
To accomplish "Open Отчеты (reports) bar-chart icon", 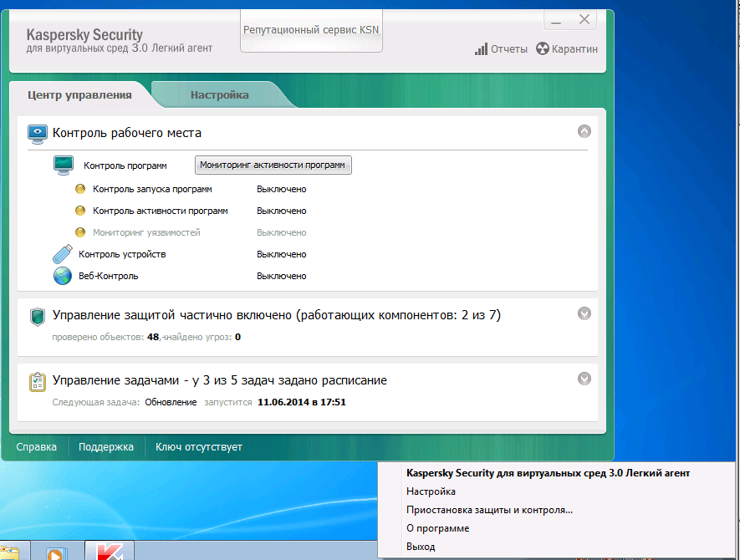I will [x=481, y=49].
